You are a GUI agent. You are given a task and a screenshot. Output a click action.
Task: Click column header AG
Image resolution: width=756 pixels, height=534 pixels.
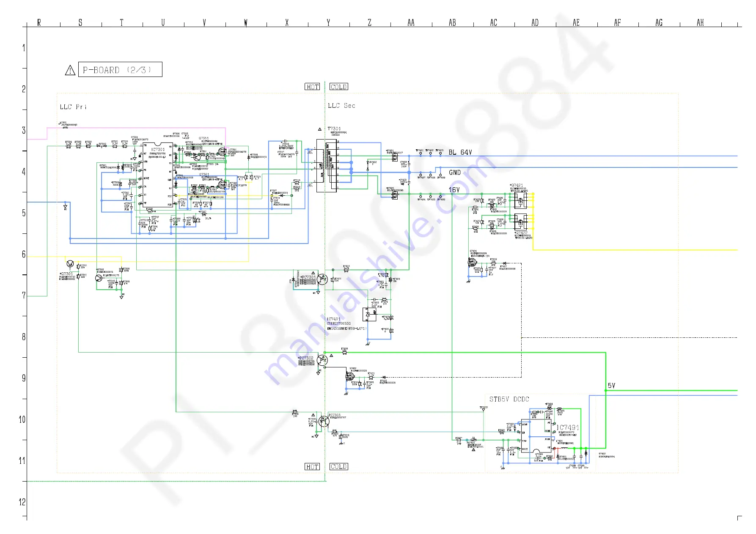point(659,22)
